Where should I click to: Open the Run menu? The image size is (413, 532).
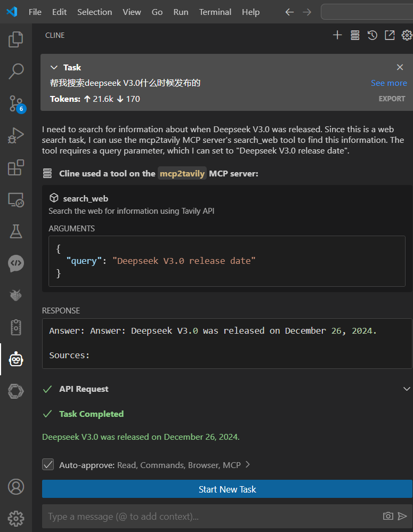(181, 12)
